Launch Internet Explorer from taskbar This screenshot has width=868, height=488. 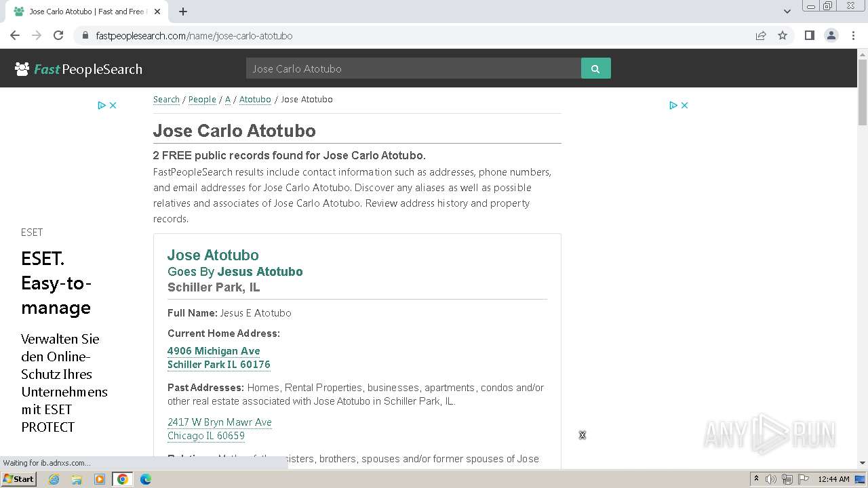pos(54,479)
